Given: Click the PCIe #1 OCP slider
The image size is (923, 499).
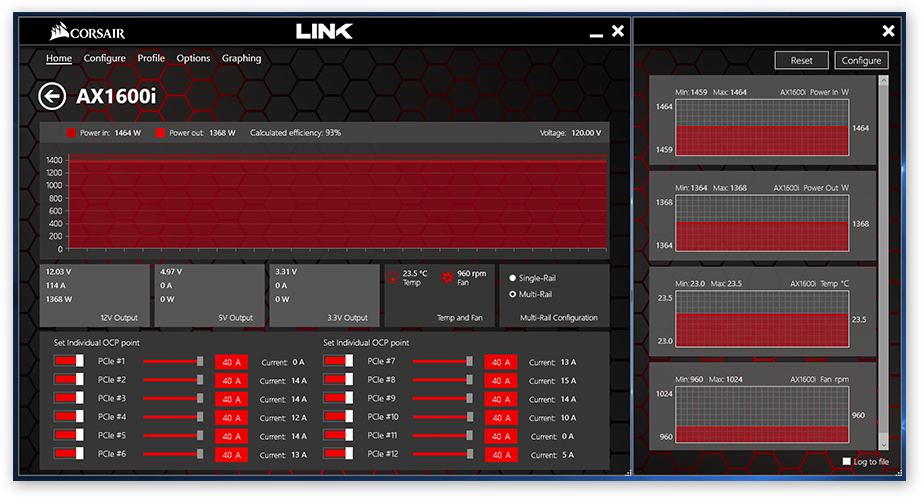Looking at the screenshot, I should click(173, 361).
